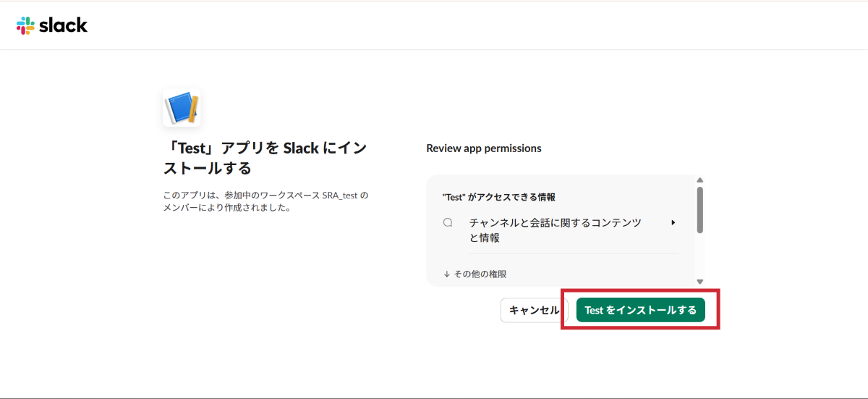
Task: Click the このアプリは description paragraph
Action: click(x=265, y=201)
